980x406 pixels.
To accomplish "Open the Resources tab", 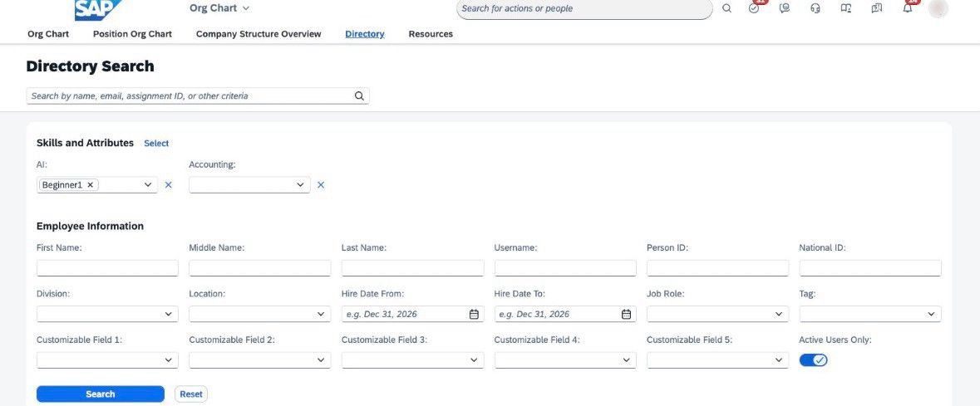I will [431, 34].
